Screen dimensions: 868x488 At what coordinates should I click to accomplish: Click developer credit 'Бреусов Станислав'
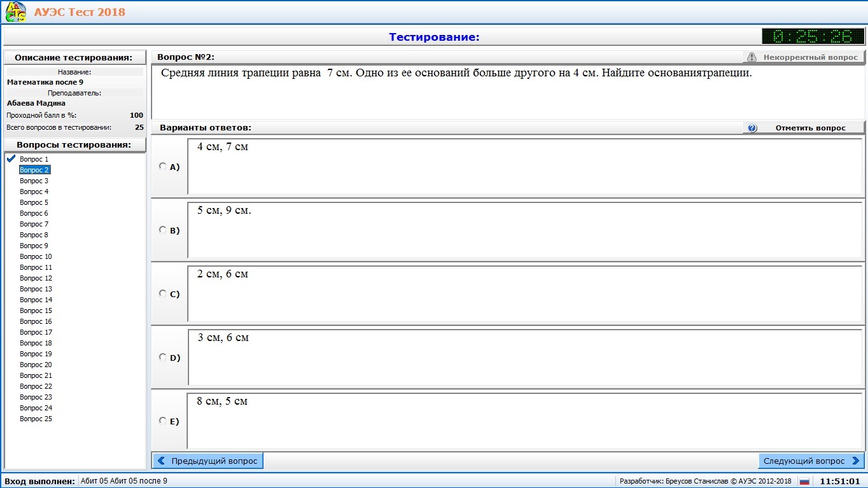(x=697, y=482)
